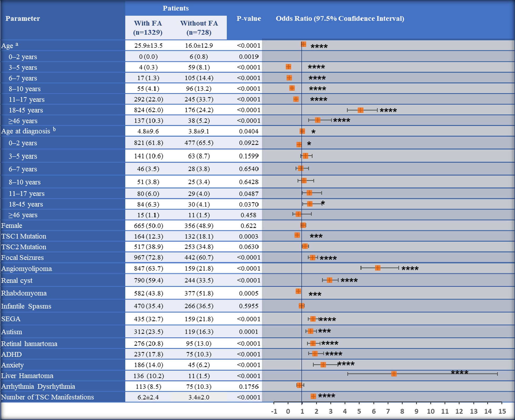The height and width of the screenshot is (420, 515).
Task: Click the P-value '0.0404'
Action: coord(249,131)
